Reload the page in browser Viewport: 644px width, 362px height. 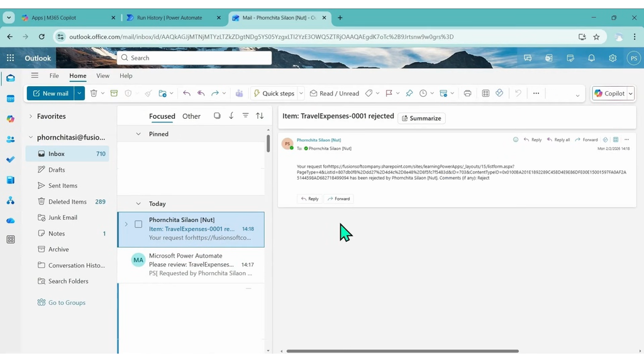click(x=42, y=36)
